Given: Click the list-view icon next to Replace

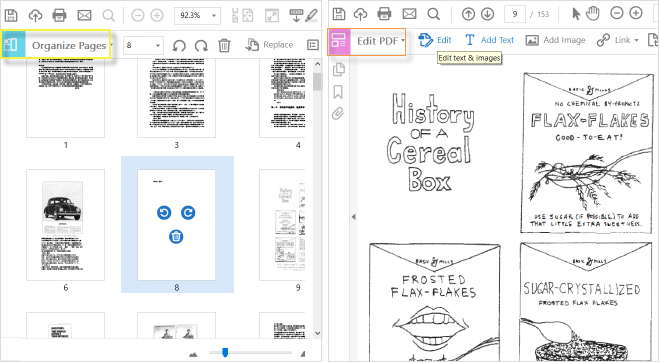Looking at the screenshot, I should pyautogui.click(x=313, y=45).
